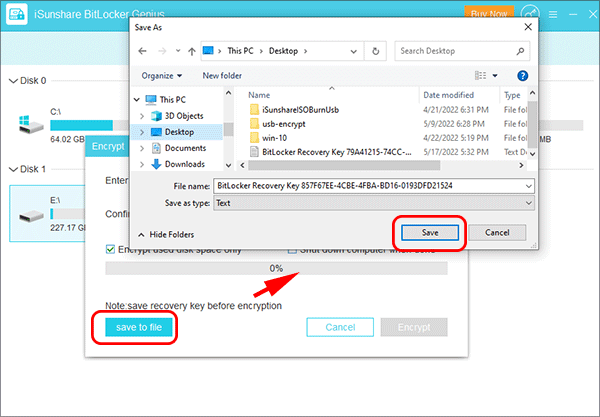Refresh the Desktop folder listing

374,50
